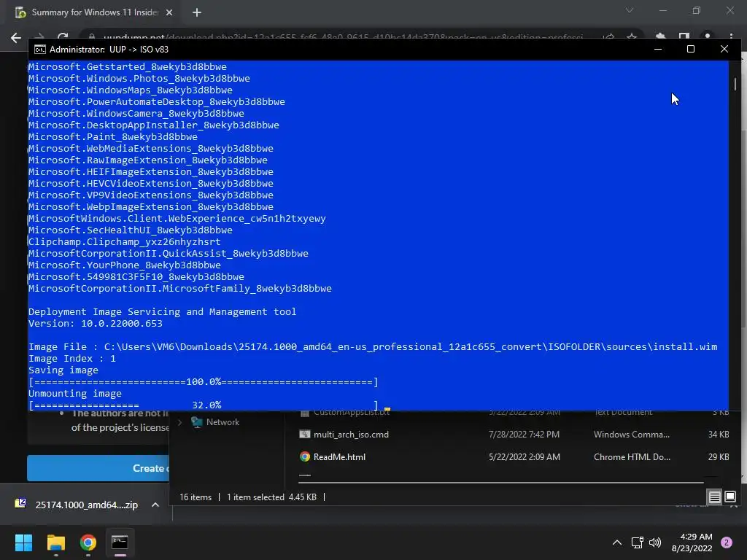Click the Chrome back arrow button
This screenshot has height=560, width=747.
16,38
